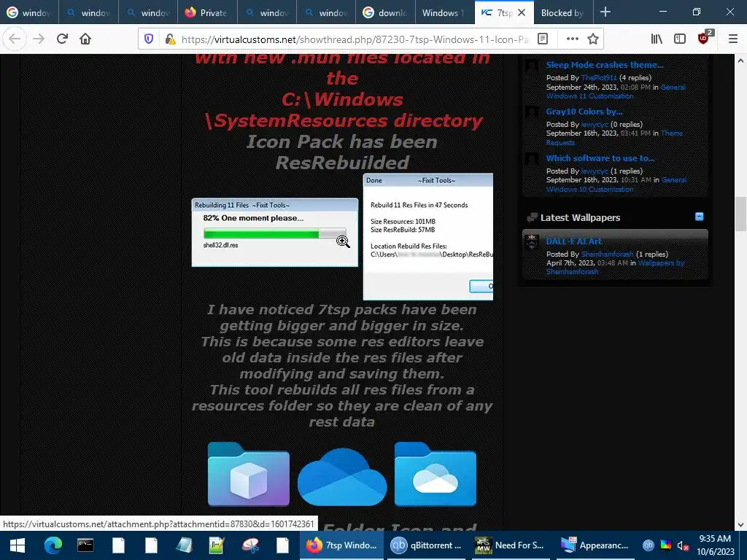Viewport: 747px width, 560px height.
Task: Open "DALL-E AI Art" wallpaper thread
Action: coord(573,241)
